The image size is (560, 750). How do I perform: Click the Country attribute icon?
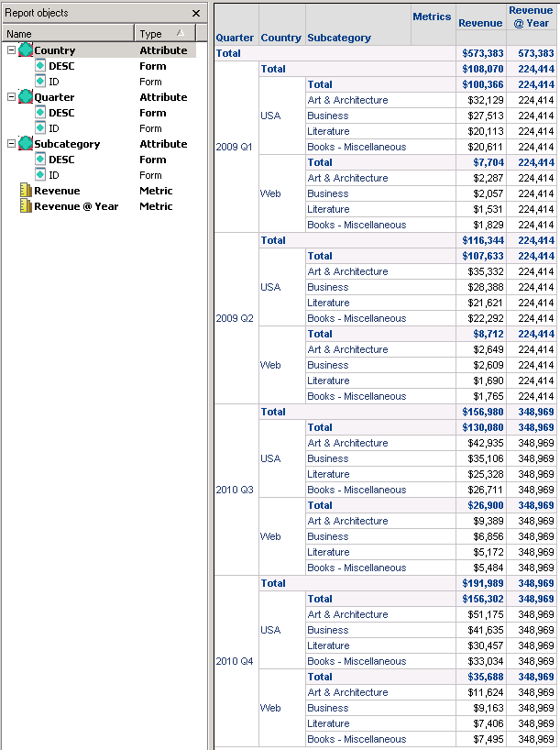coord(26,50)
